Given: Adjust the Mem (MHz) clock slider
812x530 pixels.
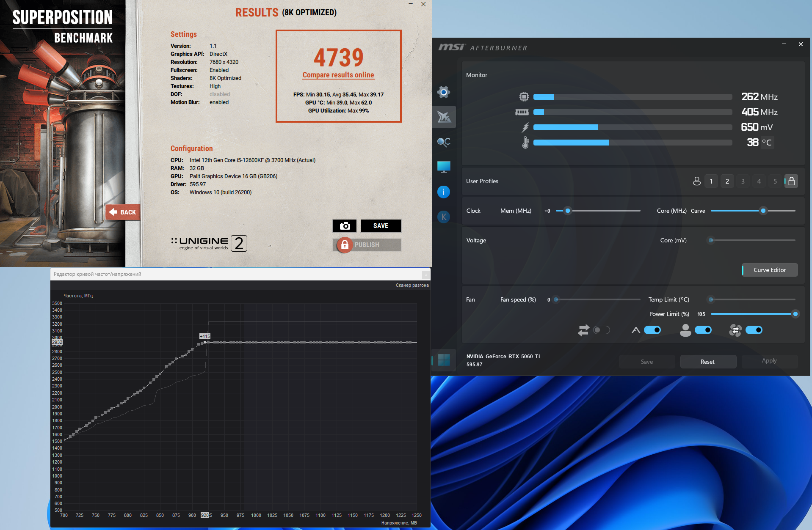Looking at the screenshot, I should pos(598,211).
